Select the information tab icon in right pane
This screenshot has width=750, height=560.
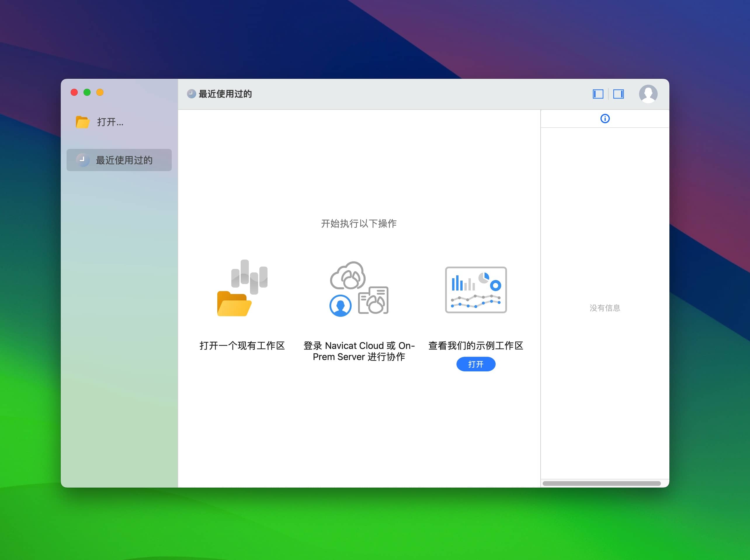tap(605, 119)
